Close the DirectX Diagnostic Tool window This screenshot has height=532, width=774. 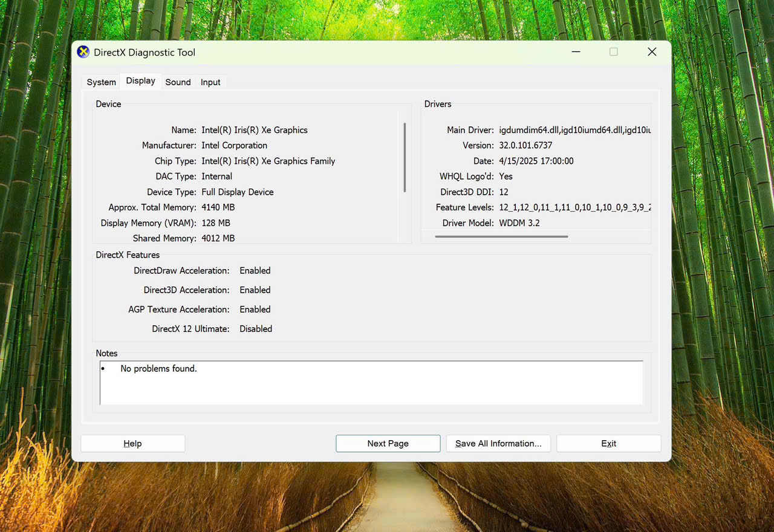click(x=652, y=52)
